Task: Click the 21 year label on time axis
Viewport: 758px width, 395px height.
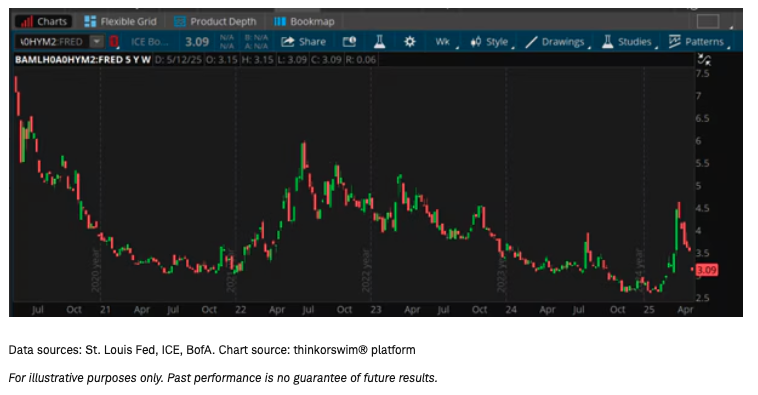Action: tap(105, 309)
